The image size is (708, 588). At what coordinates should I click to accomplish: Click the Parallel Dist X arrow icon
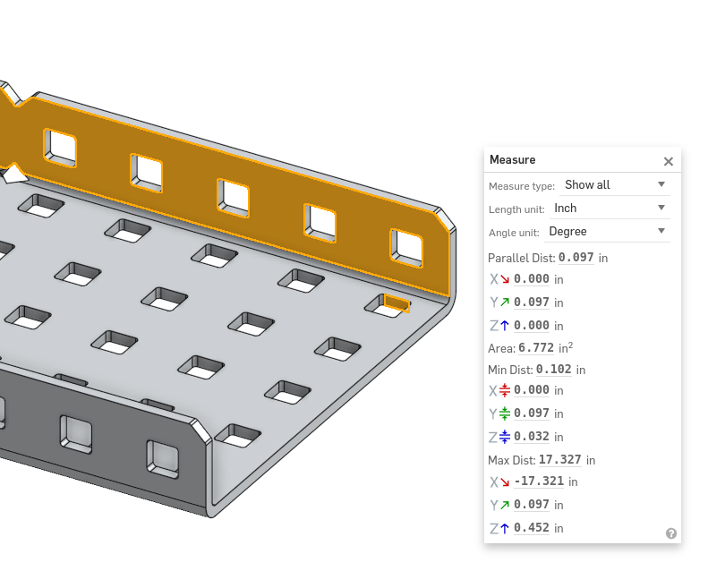click(505, 279)
